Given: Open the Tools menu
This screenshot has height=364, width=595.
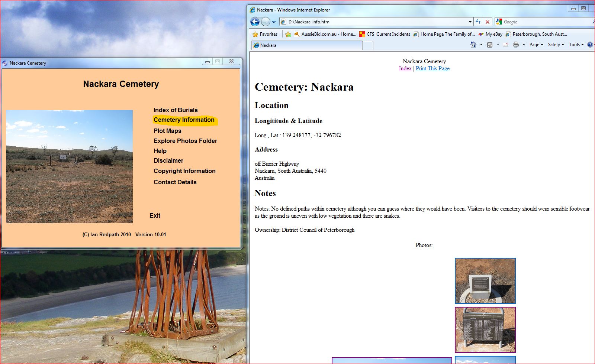Looking at the screenshot, I should point(576,45).
